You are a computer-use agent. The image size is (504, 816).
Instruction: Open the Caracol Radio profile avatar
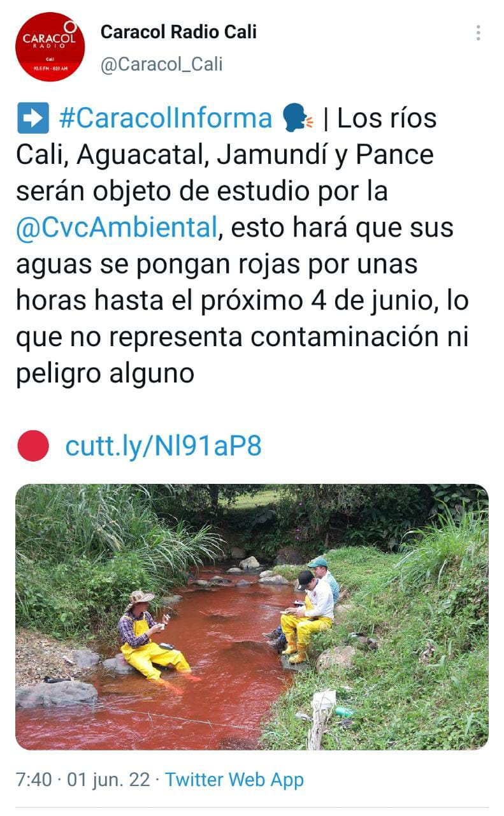point(50,47)
